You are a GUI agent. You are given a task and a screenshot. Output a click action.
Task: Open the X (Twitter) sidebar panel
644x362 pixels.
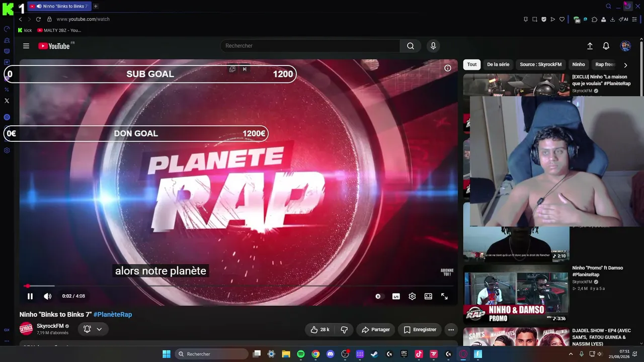(x=7, y=101)
